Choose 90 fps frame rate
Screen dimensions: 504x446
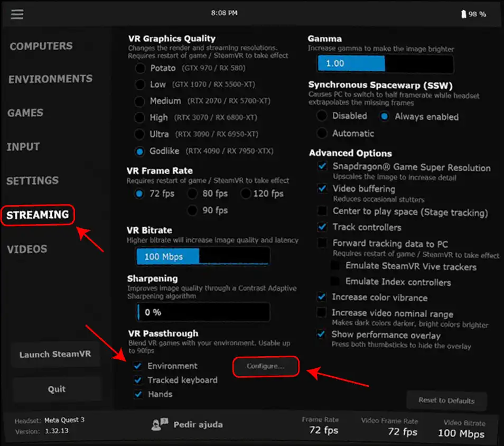tap(192, 210)
